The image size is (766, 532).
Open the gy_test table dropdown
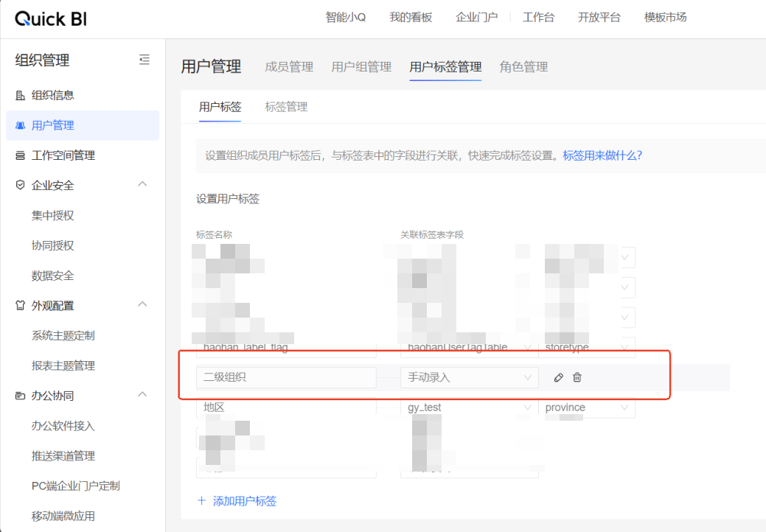pyautogui.click(x=469, y=407)
